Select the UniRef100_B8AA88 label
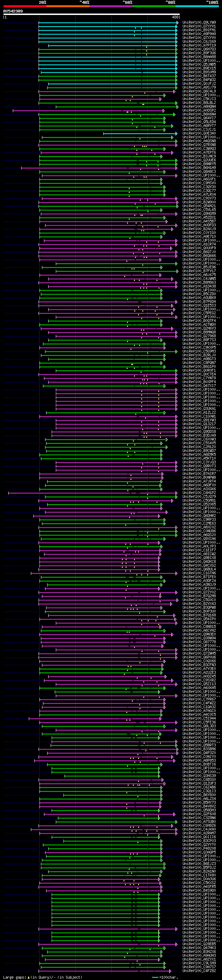The height and width of the screenshot is (980, 222). [x=199, y=57]
